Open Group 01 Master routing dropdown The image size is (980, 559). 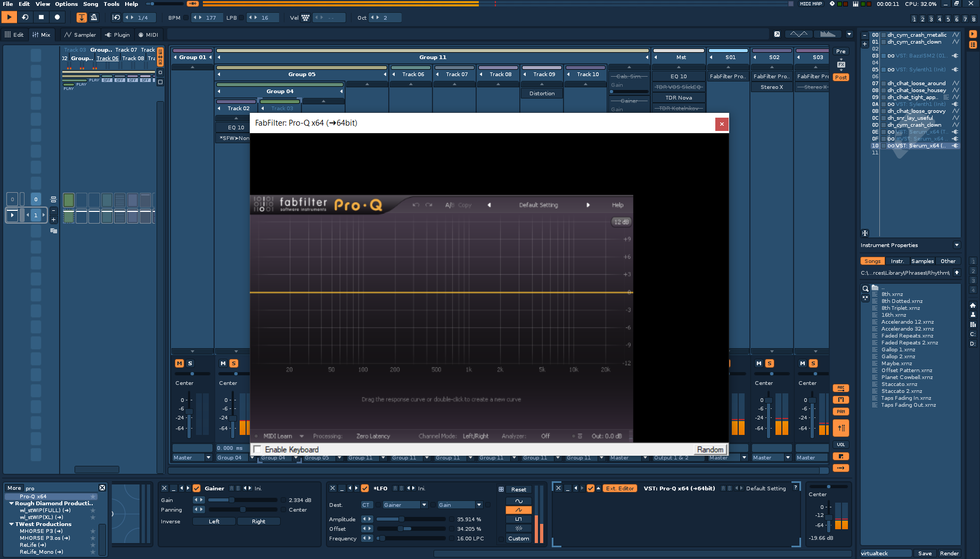(x=208, y=457)
